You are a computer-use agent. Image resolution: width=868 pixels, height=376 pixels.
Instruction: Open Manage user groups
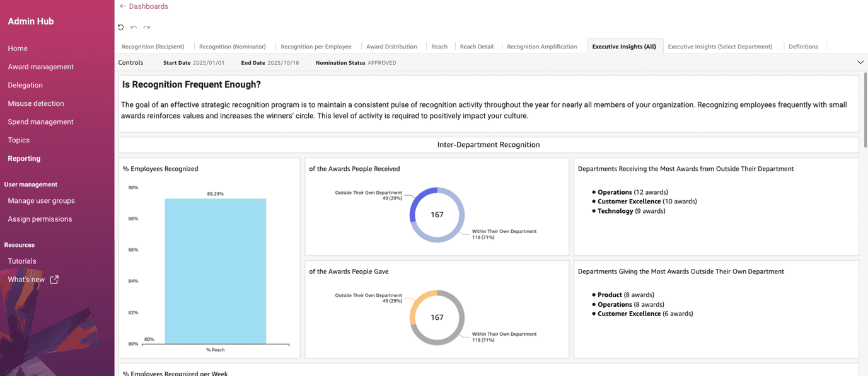point(41,201)
